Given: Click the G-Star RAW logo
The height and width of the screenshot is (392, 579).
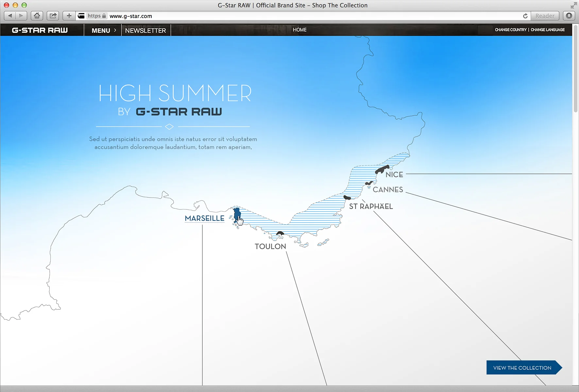Looking at the screenshot, I should (x=39, y=30).
